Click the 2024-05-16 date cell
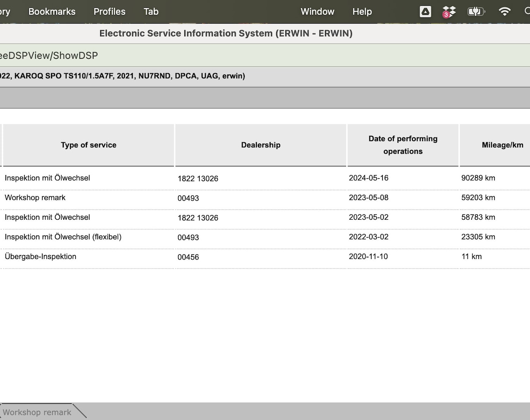Screen dimensions: 530x420 click(x=369, y=178)
